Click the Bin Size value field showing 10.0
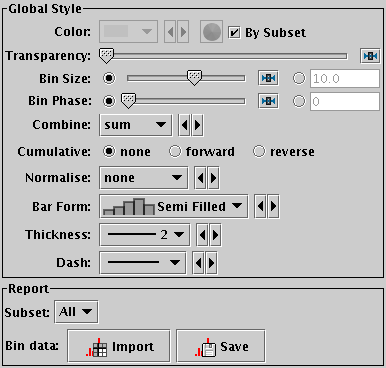This screenshot has height=368, width=386. point(345,79)
